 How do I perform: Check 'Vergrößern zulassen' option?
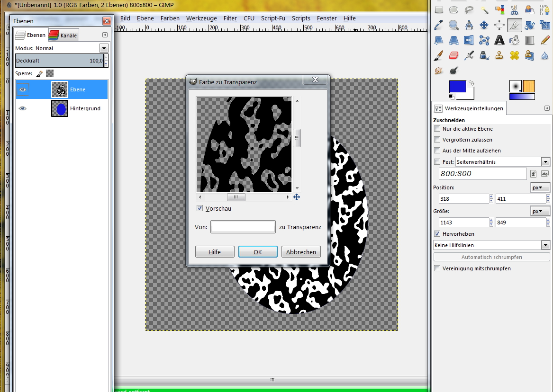(437, 140)
